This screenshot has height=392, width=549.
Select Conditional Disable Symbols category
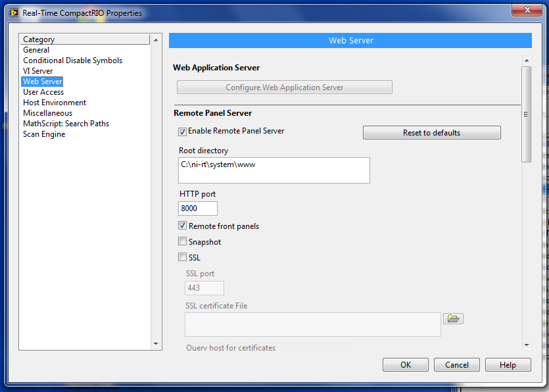coord(72,61)
